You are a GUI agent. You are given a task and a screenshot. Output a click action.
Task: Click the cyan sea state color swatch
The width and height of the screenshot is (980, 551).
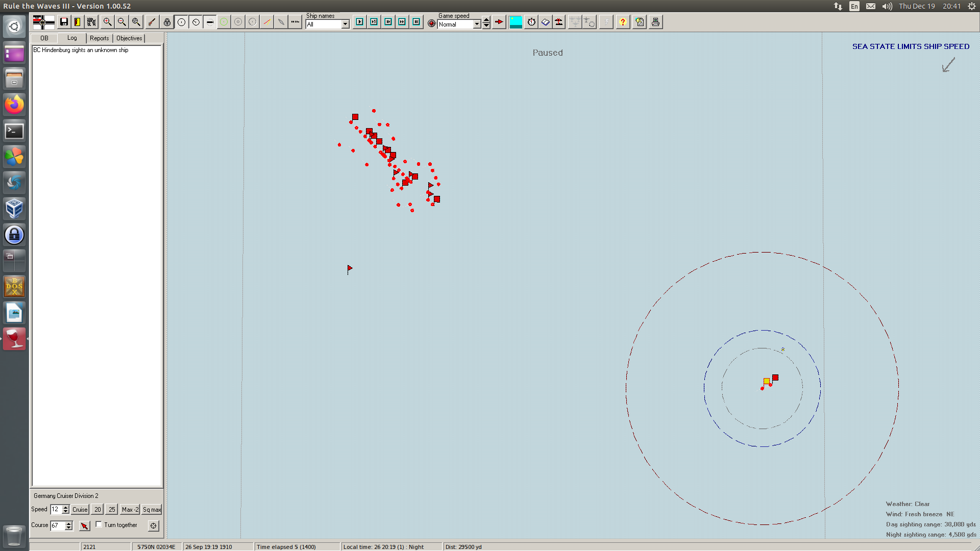click(x=516, y=22)
